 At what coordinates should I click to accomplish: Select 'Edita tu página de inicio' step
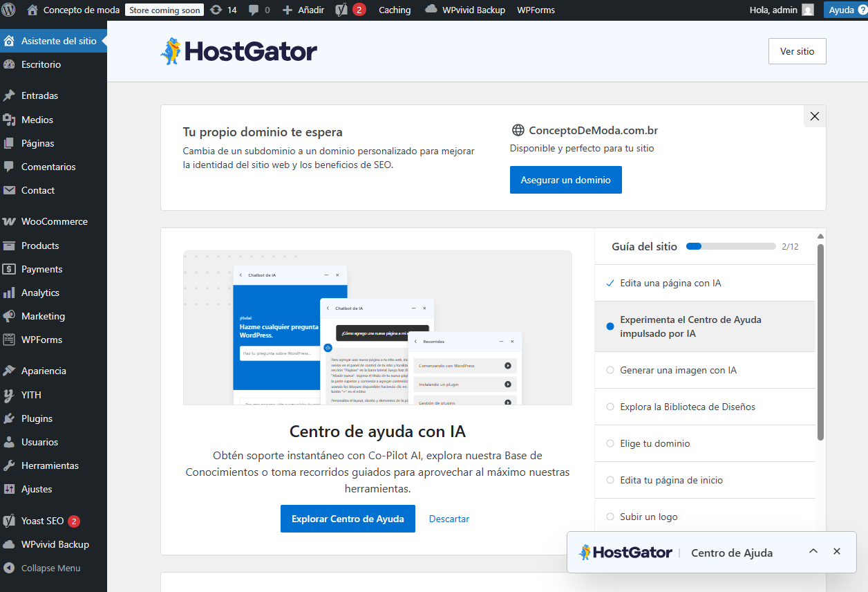[705, 480]
